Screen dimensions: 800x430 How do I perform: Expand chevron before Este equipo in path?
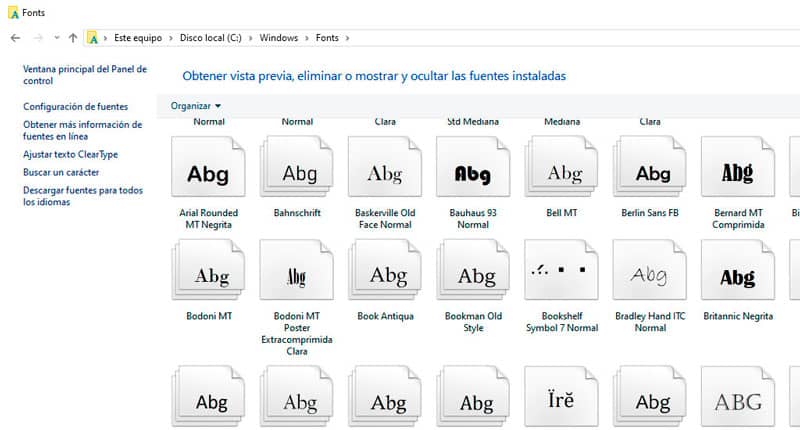pos(106,38)
